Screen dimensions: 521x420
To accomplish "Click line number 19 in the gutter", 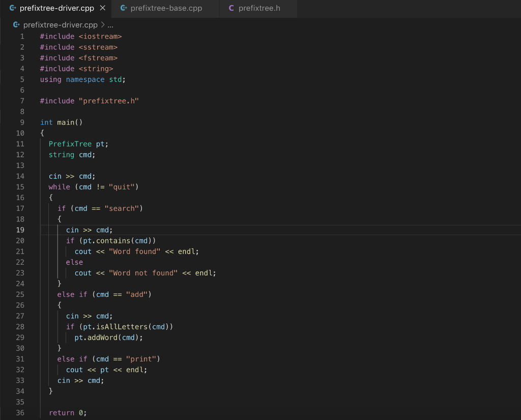I will coord(20,230).
